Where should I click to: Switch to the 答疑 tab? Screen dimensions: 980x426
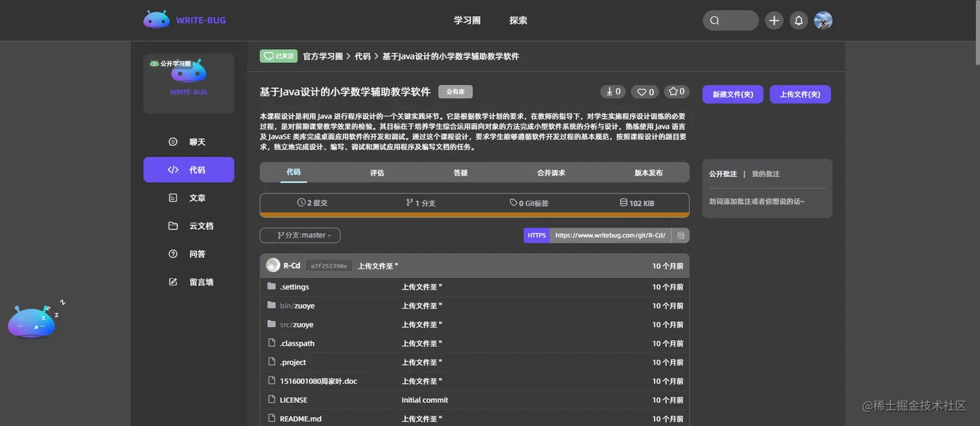coord(461,173)
